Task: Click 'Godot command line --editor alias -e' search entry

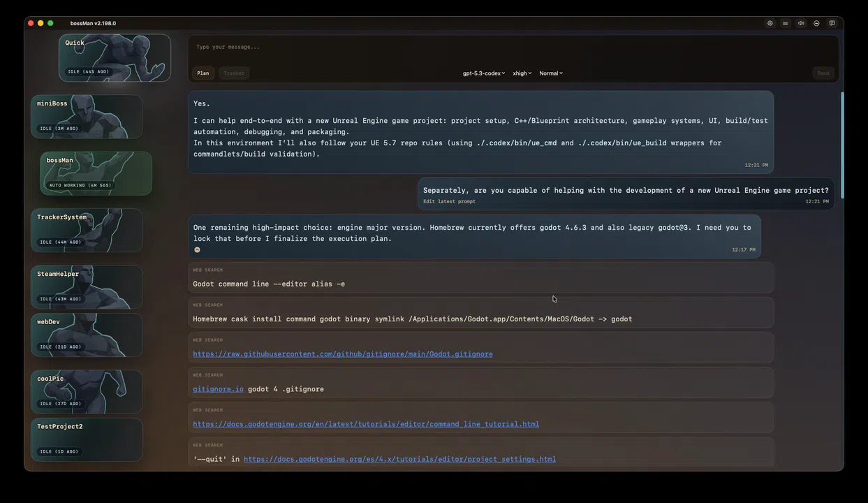Action: coord(480,277)
